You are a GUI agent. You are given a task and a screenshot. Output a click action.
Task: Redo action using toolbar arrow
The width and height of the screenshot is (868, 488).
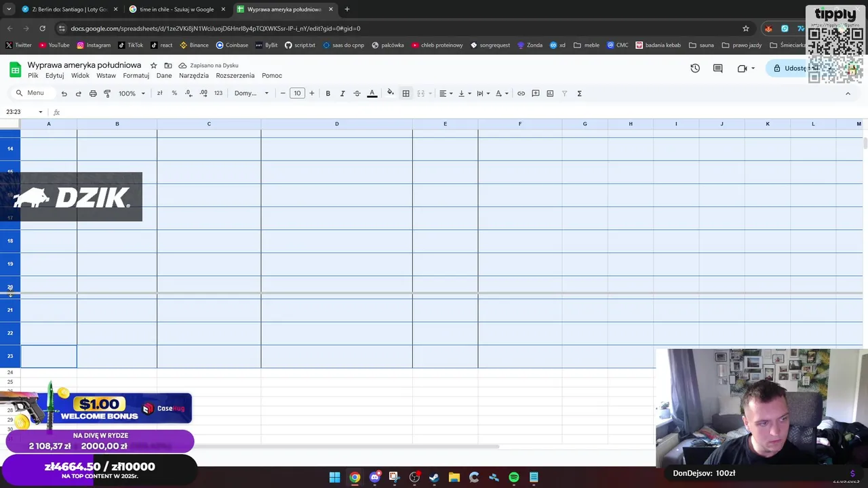point(79,94)
